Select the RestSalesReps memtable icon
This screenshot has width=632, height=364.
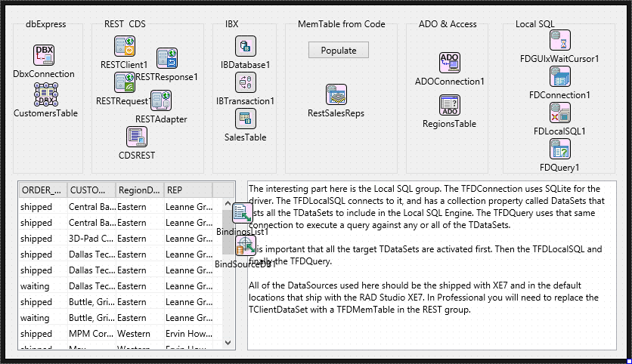(x=336, y=94)
